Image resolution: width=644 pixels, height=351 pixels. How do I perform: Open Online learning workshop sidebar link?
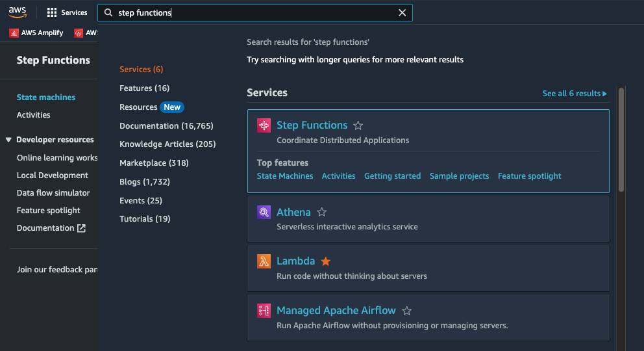point(56,158)
